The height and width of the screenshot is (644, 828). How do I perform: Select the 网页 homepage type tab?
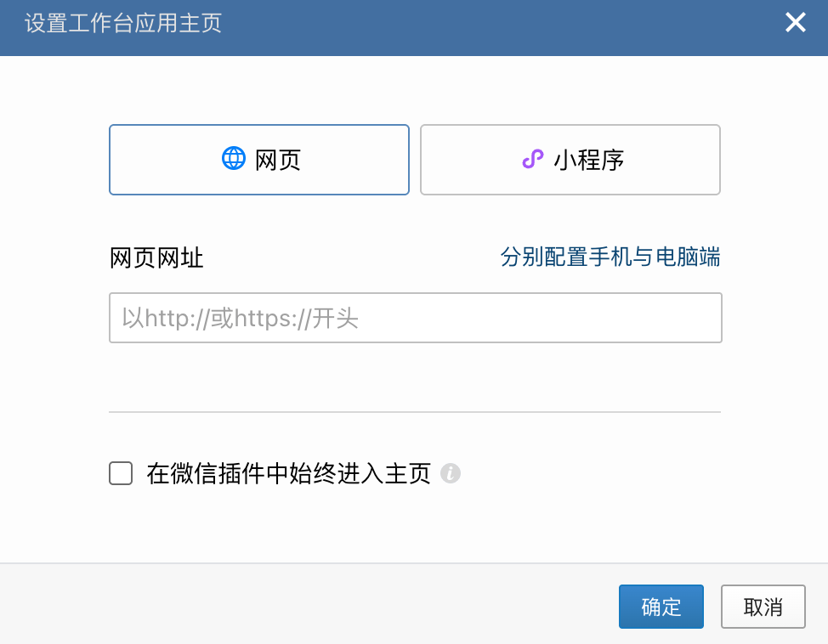[x=259, y=160]
